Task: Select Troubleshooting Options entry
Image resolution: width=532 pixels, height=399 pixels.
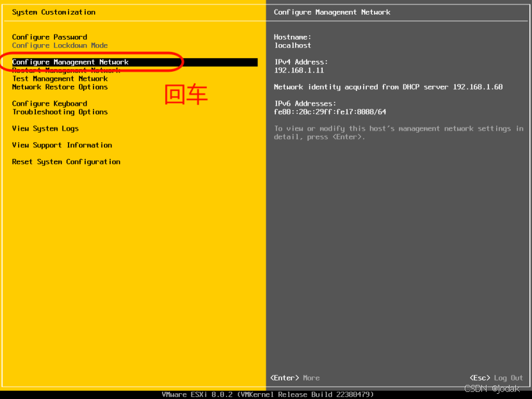Action: pyautogui.click(x=60, y=112)
